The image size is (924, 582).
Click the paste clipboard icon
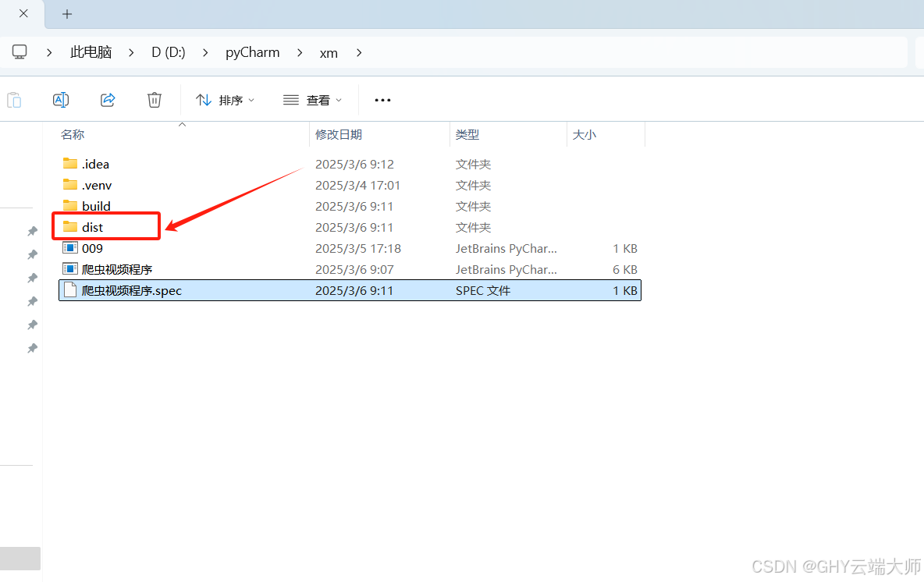[14, 100]
